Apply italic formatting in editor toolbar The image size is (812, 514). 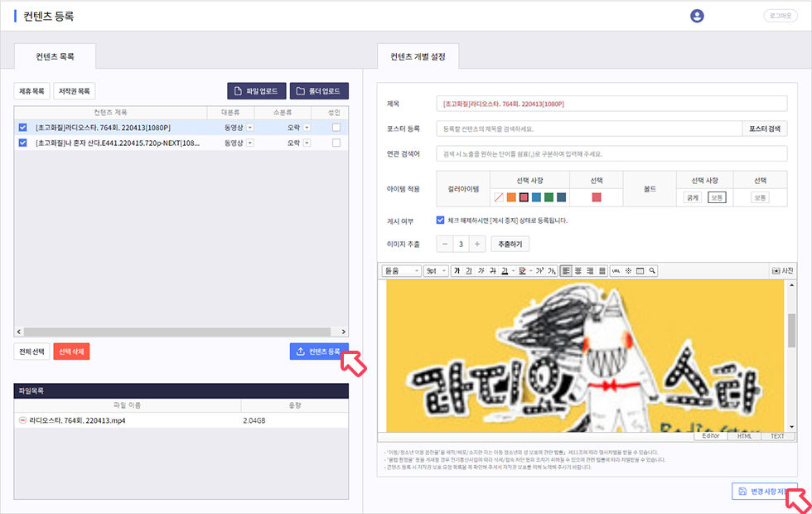(481, 271)
